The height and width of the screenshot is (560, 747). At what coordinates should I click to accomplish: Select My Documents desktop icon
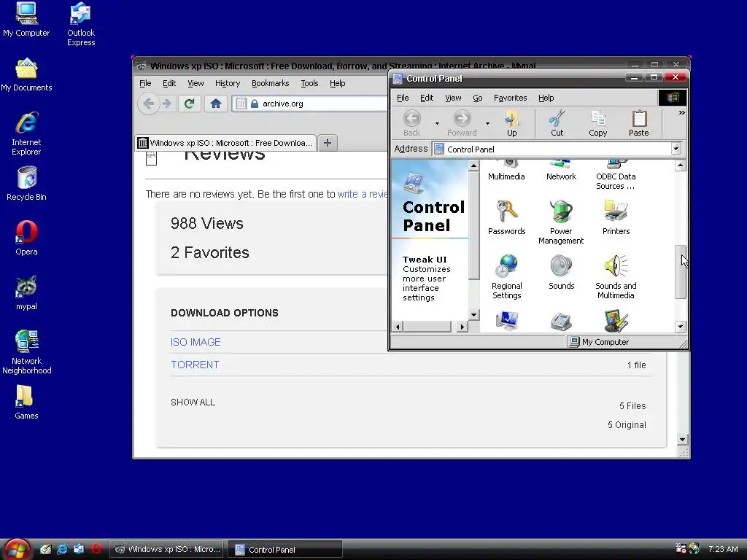click(x=26, y=75)
